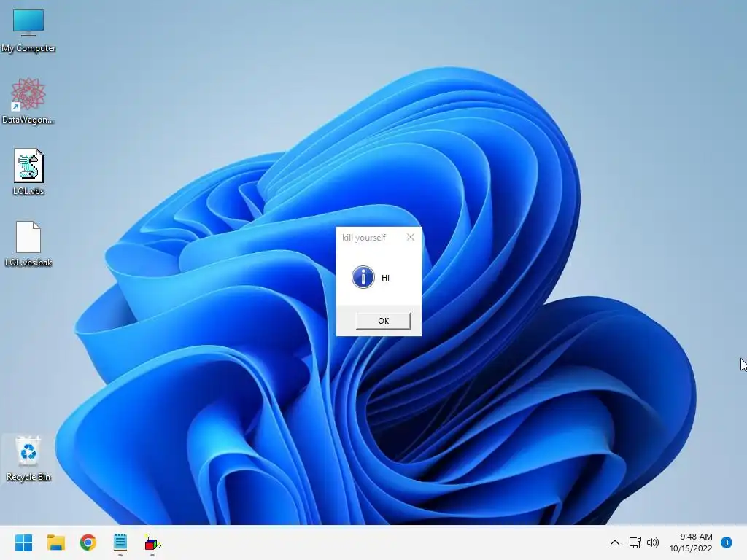Image resolution: width=747 pixels, height=560 pixels.
Task: Select the Recycle Bin icon
Action: click(28, 459)
